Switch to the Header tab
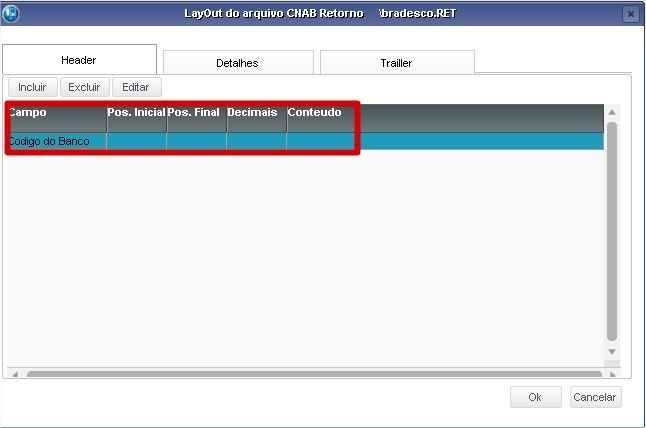646x428 pixels. tap(79, 60)
